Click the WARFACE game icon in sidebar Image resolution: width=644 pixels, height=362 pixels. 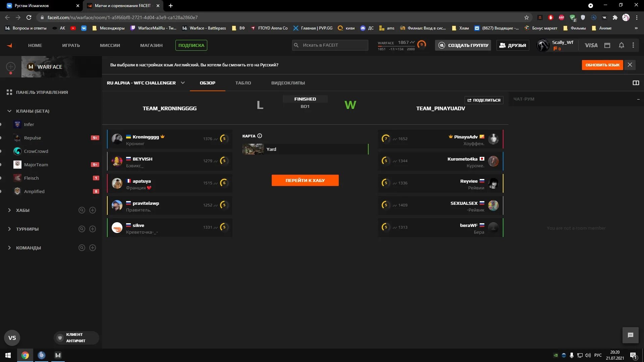(x=31, y=66)
